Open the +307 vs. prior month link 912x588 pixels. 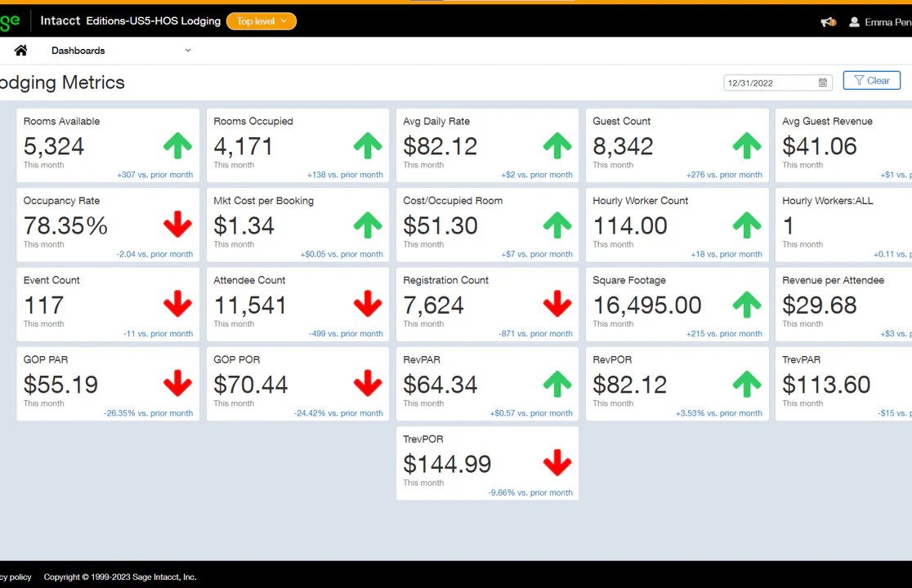click(x=154, y=175)
